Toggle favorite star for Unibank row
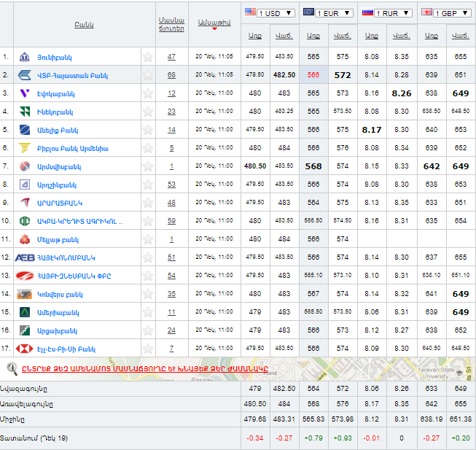Screen dimensions: 476x450 pos(148,57)
